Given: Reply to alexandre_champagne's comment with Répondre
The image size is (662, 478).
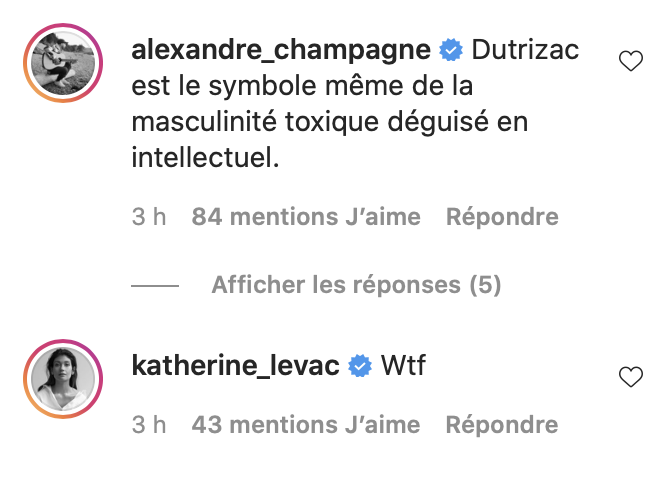Looking at the screenshot, I should (502, 217).
